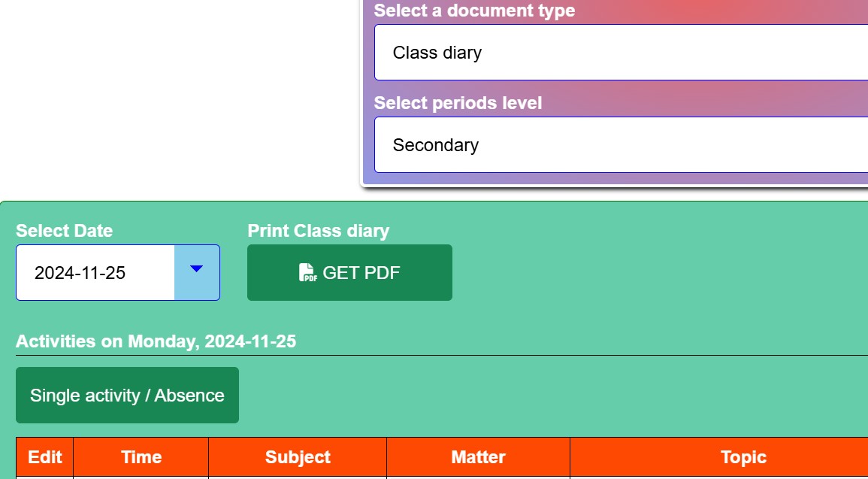
Task: Click the PDF file icon in GET PDF
Action: pyautogui.click(x=308, y=272)
